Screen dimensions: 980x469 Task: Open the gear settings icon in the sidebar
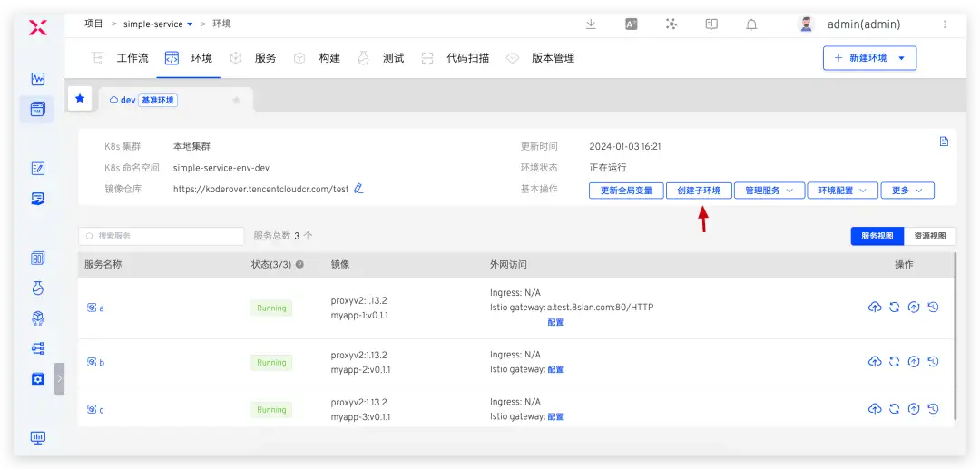point(38,378)
